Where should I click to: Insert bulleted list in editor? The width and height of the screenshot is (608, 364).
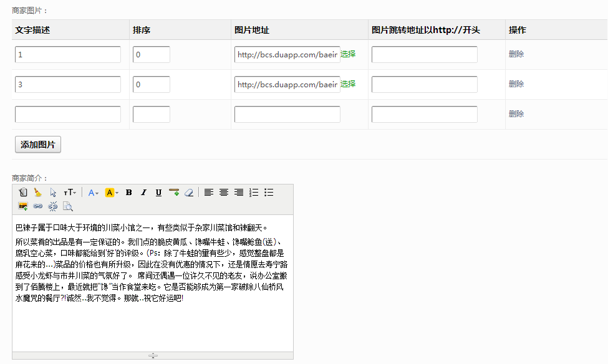click(269, 193)
